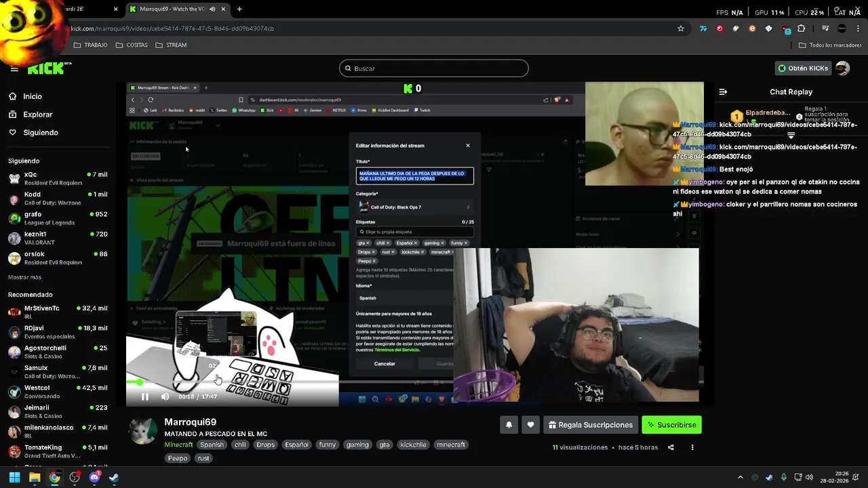This screenshot has width=868, height=488.
Task: Open a new browser tab
Action: tap(239, 9)
